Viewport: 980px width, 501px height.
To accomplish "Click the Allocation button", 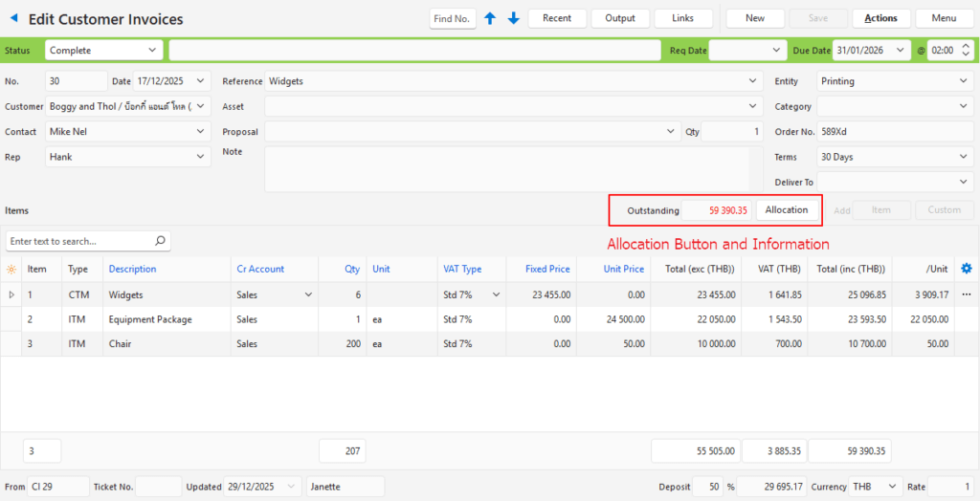I will point(787,209).
